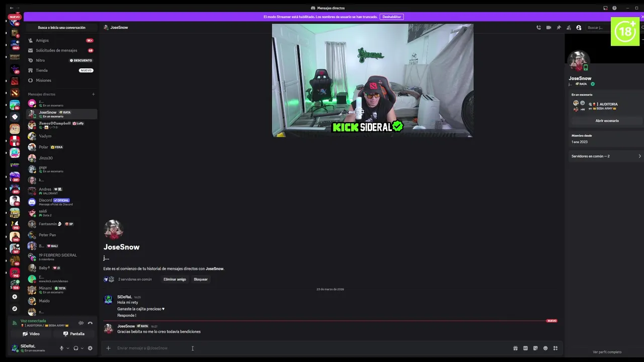Show 2 servidores en común link

tap(135, 279)
